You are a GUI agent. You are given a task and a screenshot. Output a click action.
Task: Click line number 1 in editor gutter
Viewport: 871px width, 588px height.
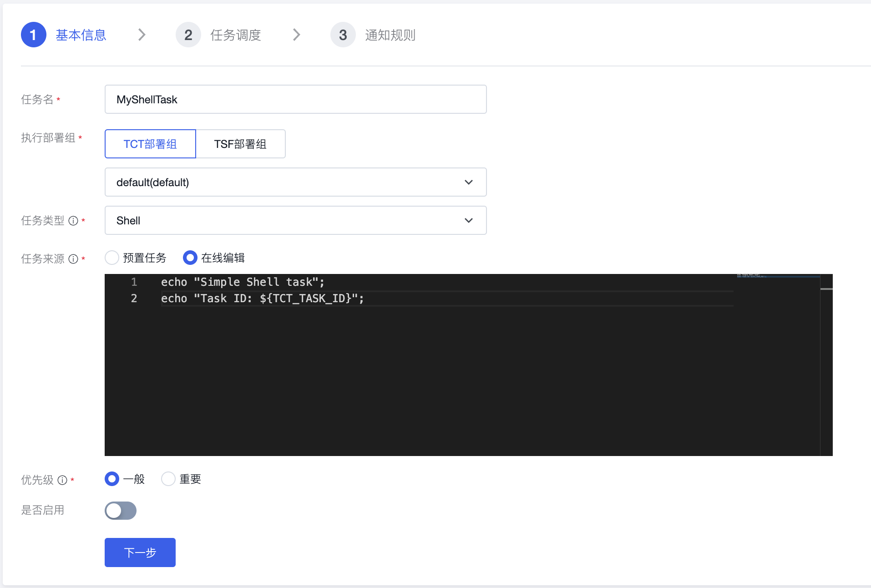point(134,282)
